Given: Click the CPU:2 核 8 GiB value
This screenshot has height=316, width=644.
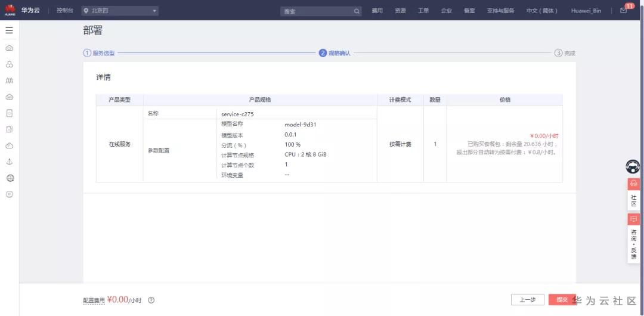Looking at the screenshot, I should point(305,154).
